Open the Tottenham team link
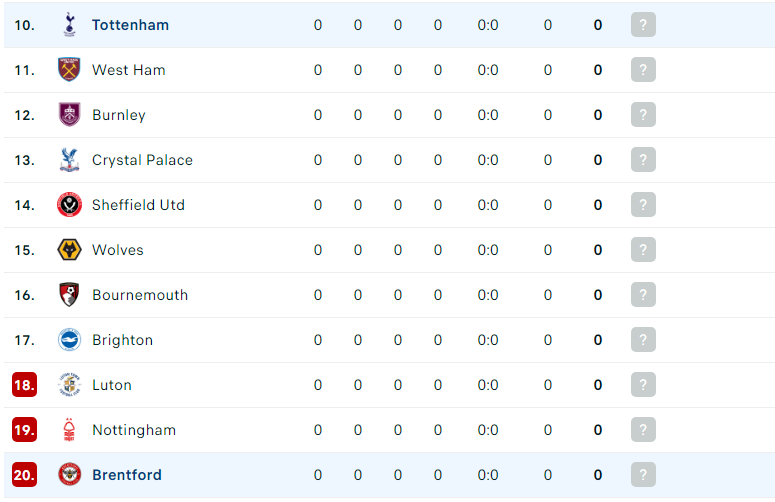Viewport: 775px width, 502px height. coord(130,25)
